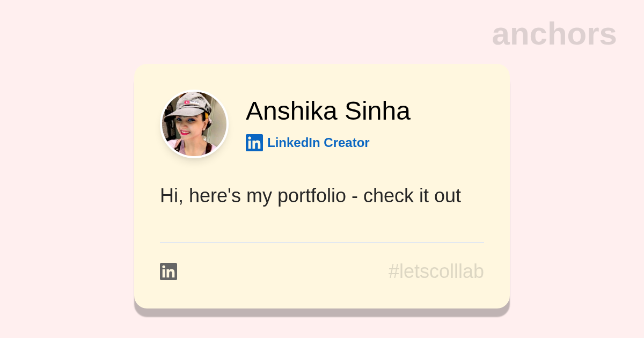644x338 pixels.
Task: Click the anchors logo text
Action: click(554, 34)
